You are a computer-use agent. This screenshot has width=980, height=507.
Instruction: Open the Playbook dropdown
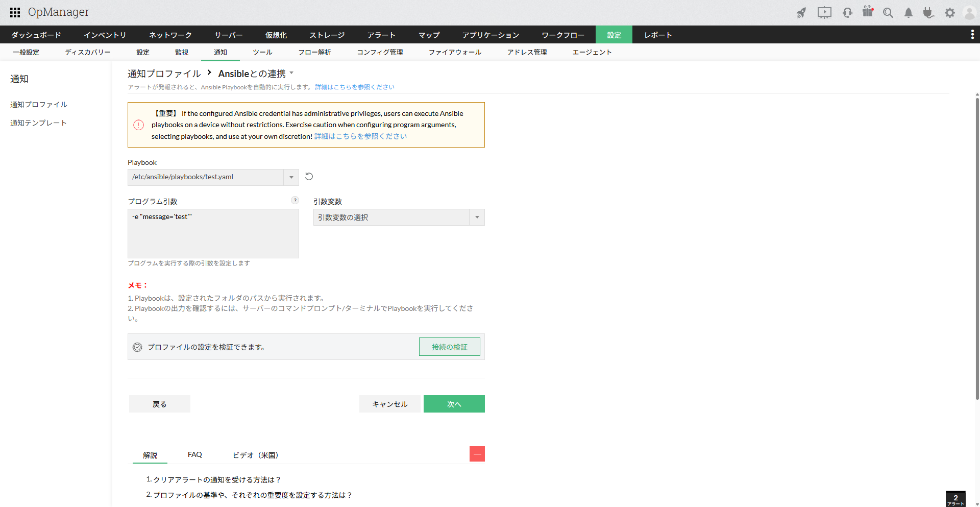[213, 177]
